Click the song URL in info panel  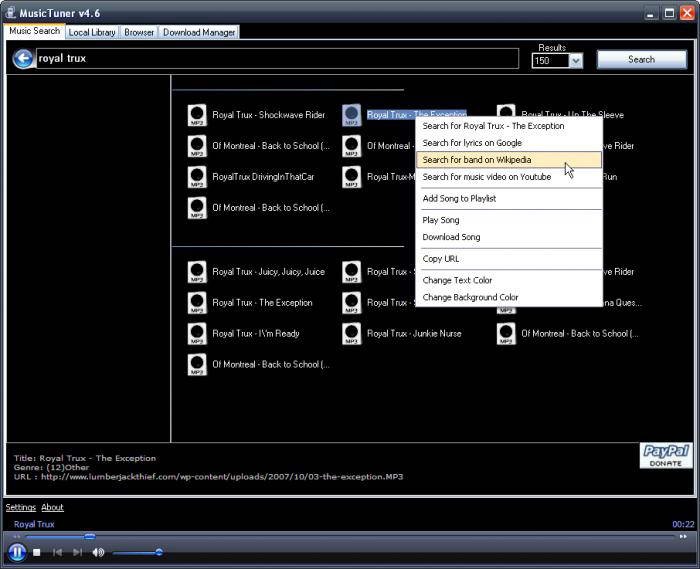point(222,477)
